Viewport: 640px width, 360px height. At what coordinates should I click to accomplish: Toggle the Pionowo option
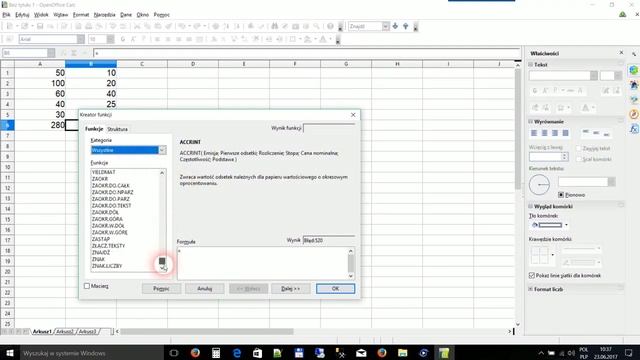[x=561, y=195]
